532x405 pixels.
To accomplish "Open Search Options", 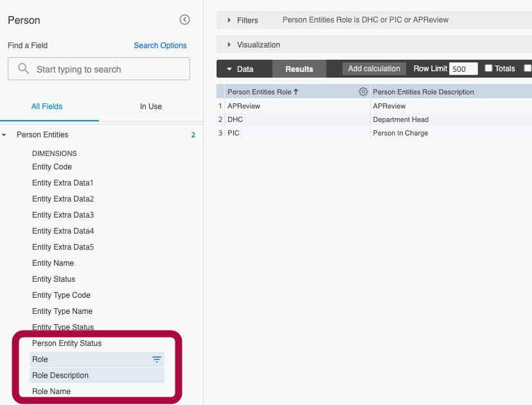I will (160, 45).
